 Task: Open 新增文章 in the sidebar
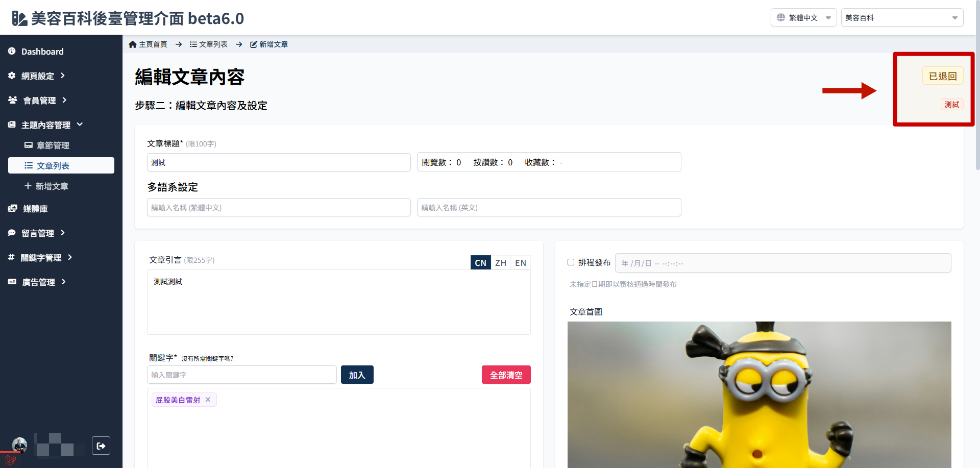point(52,186)
